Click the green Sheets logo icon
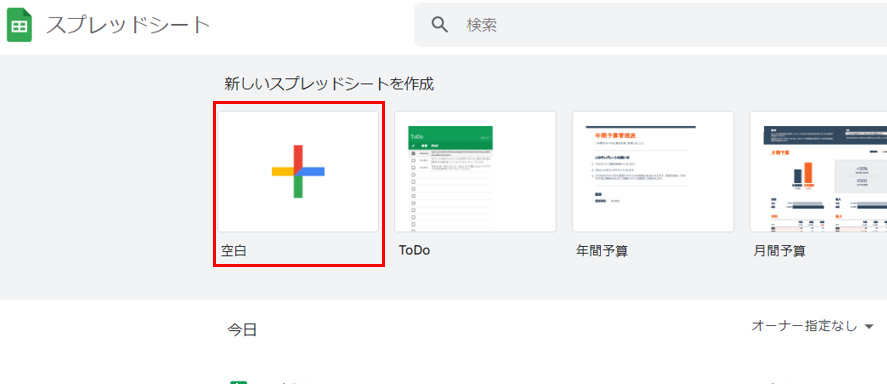 pos(19,25)
